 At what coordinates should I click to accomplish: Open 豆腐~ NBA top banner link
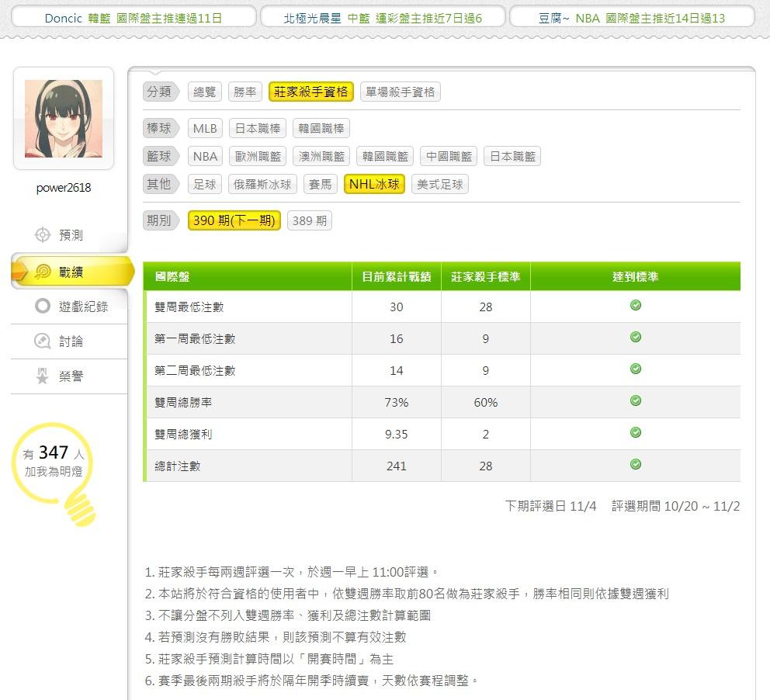pyautogui.click(x=632, y=18)
